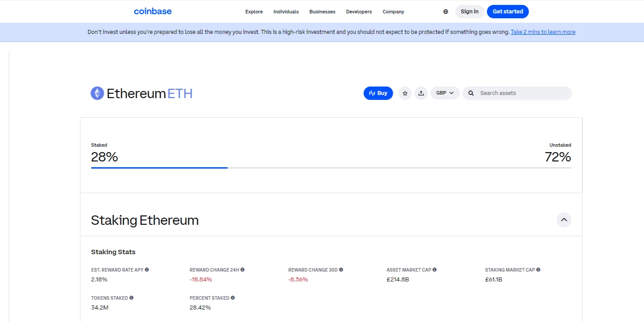Click info icon beside Reward Change 24H
The width and height of the screenshot is (644, 322).
pyautogui.click(x=243, y=270)
